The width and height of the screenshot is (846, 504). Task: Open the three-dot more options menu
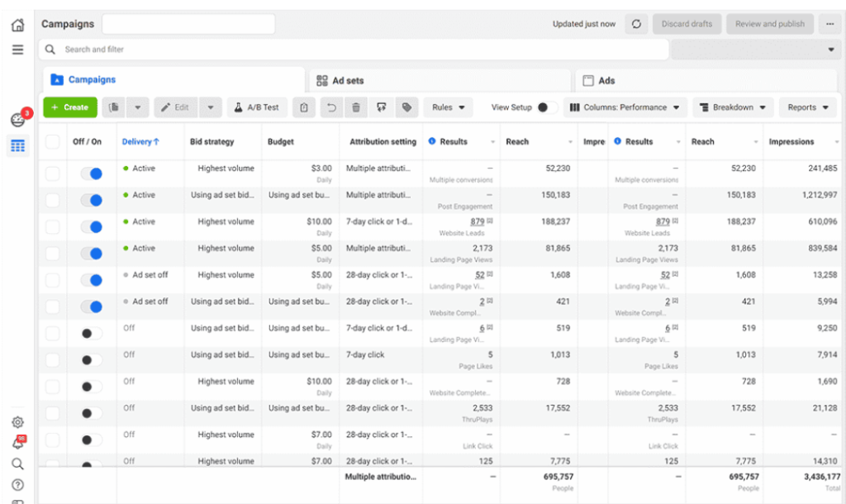tap(829, 24)
